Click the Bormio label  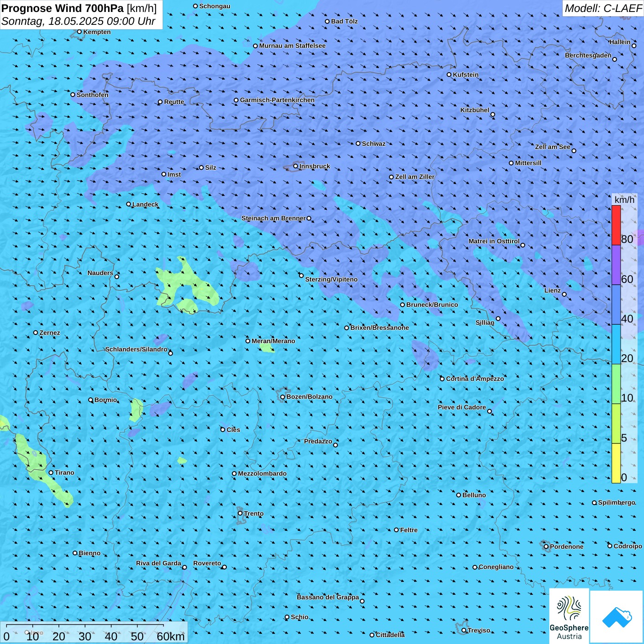pyautogui.click(x=106, y=400)
